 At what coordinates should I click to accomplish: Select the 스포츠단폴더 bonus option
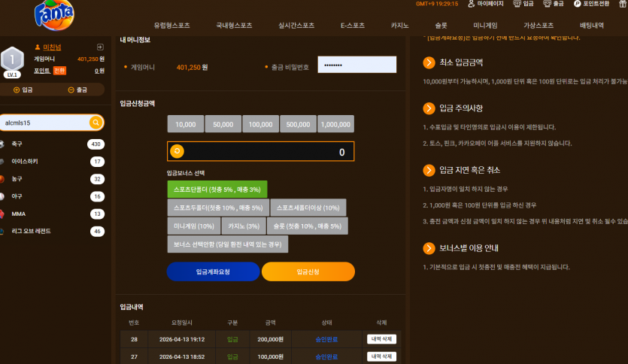pos(217,190)
